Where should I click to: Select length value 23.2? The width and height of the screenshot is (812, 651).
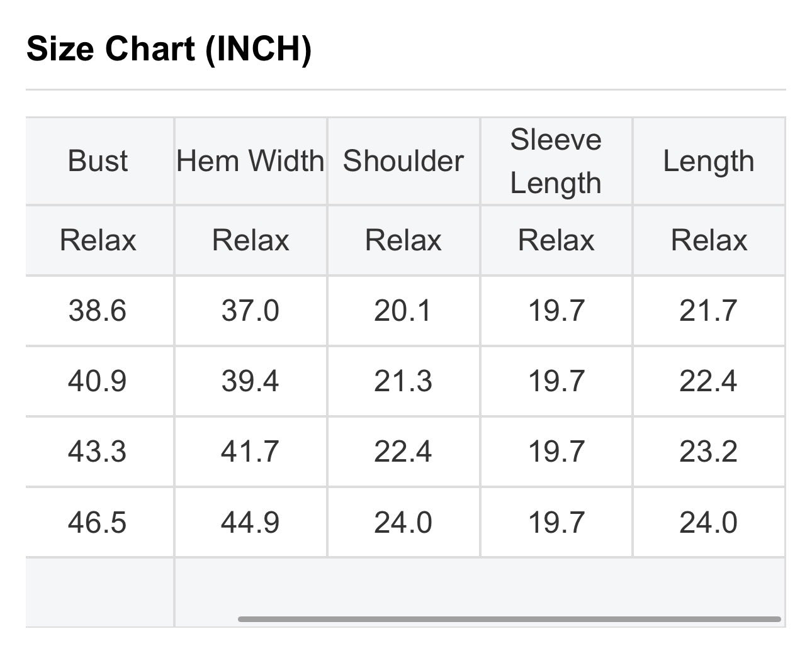tap(708, 452)
